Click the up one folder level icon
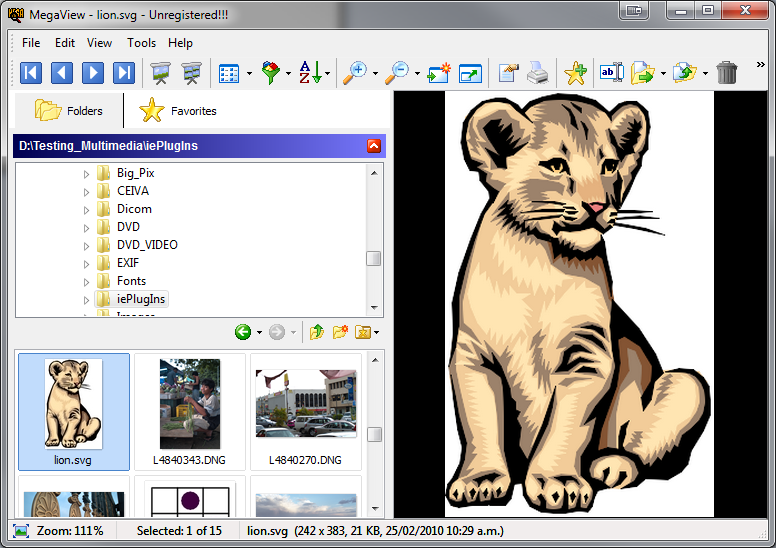This screenshot has height=548, width=776. pyautogui.click(x=317, y=332)
